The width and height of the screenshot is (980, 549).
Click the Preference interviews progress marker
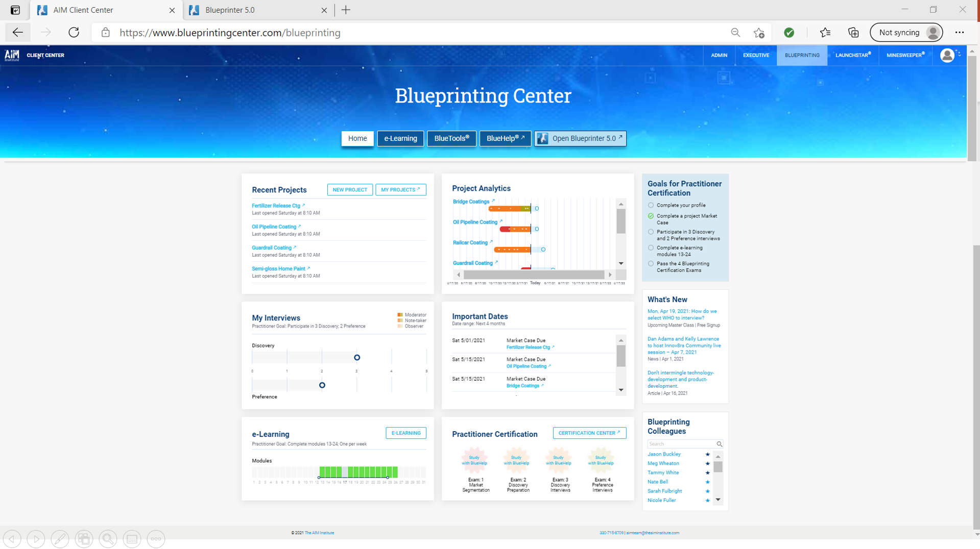[322, 385]
